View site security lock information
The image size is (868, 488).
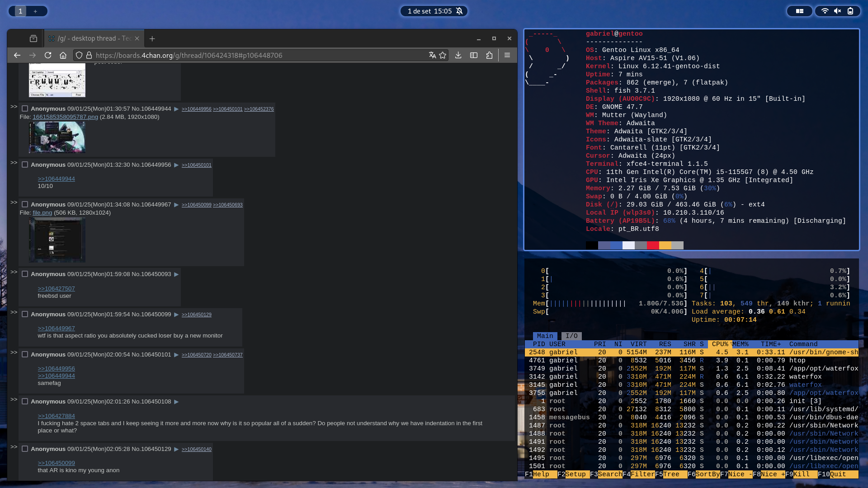pos(89,55)
